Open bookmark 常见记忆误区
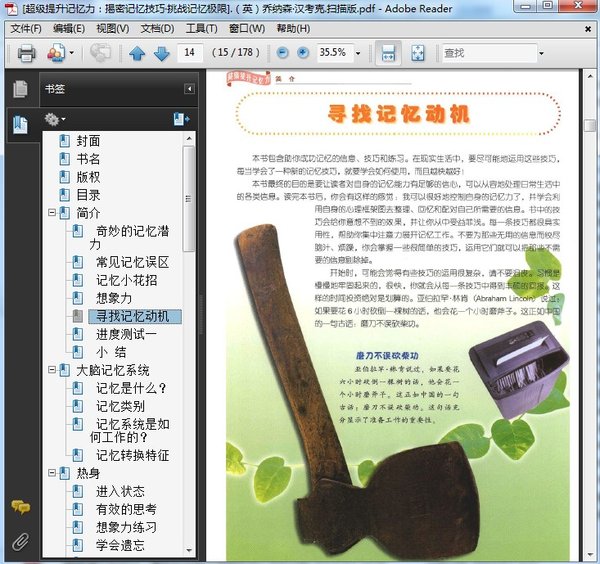This screenshot has height=564, width=600. click(132, 262)
